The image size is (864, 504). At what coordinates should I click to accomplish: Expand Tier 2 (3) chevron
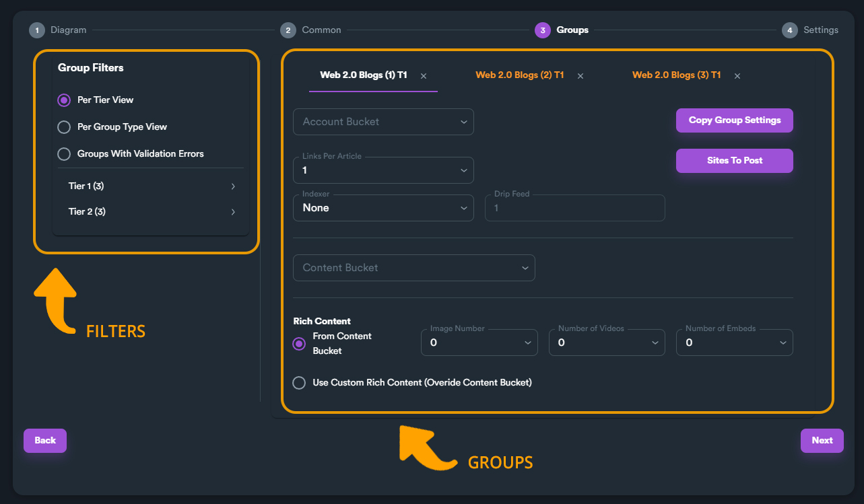pos(233,212)
